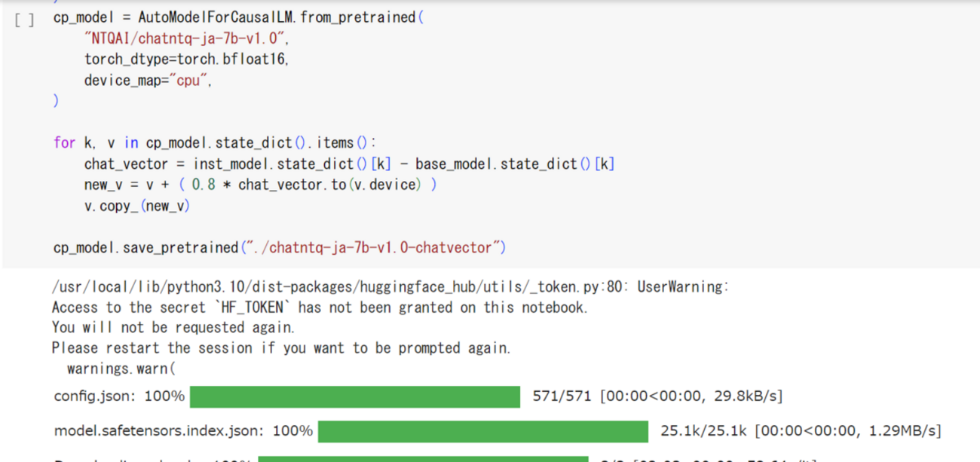Click the "Please restart the session" message

(x=281, y=348)
